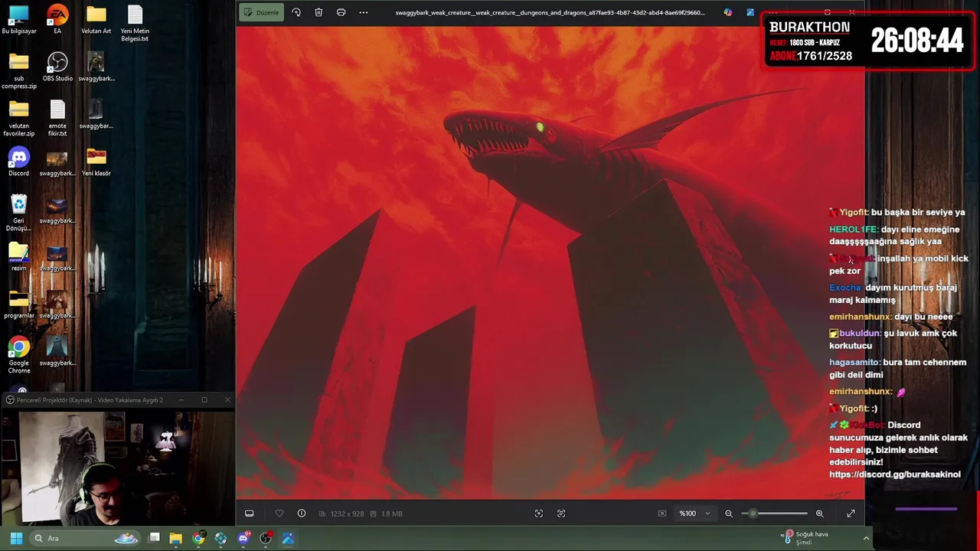Image resolution: width=980 pixels, height=551 pixels.
Task: Click the fit-to-window zoom icon
Action: click(x=662, y=514)
